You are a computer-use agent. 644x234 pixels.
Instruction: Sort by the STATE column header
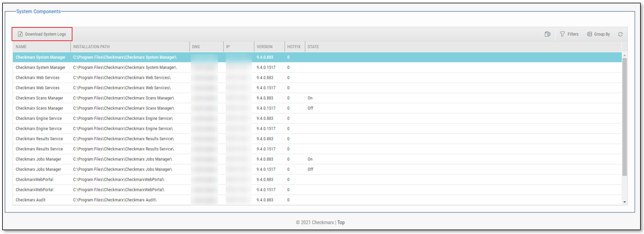coord(463,47)
